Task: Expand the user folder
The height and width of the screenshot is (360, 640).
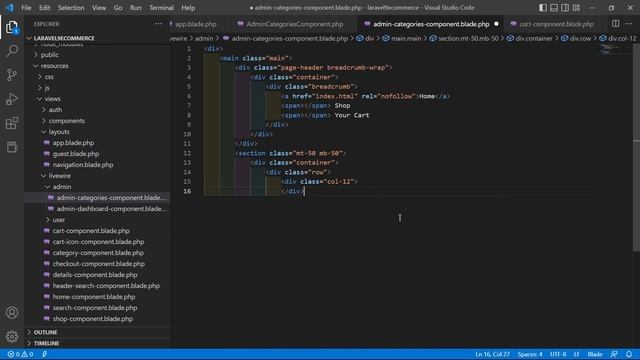Action: (x=58, y=220)
